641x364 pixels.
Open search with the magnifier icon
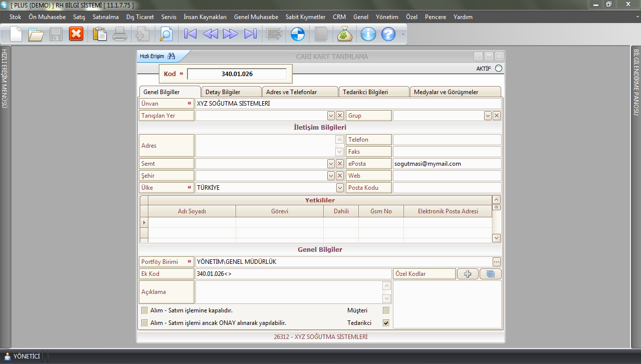(x=165, y=34)
